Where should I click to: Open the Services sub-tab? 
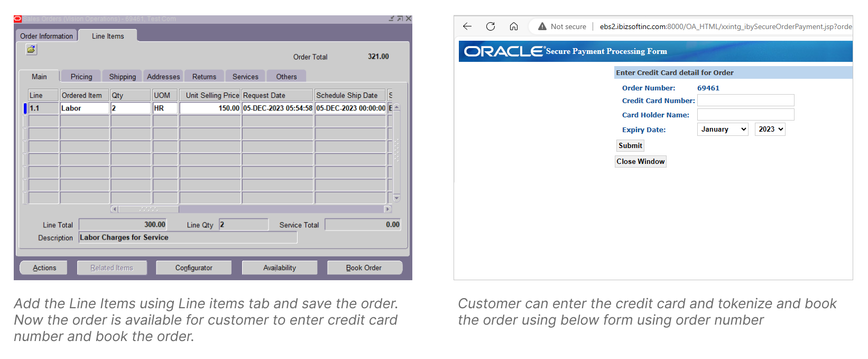click(245, 77)
